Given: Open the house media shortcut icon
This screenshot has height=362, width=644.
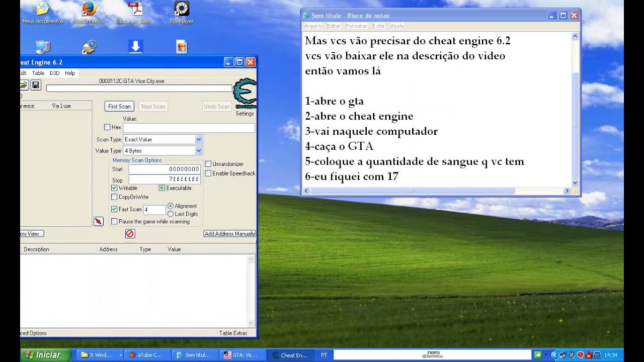Looking at the screenshot, I should point(89,47).
